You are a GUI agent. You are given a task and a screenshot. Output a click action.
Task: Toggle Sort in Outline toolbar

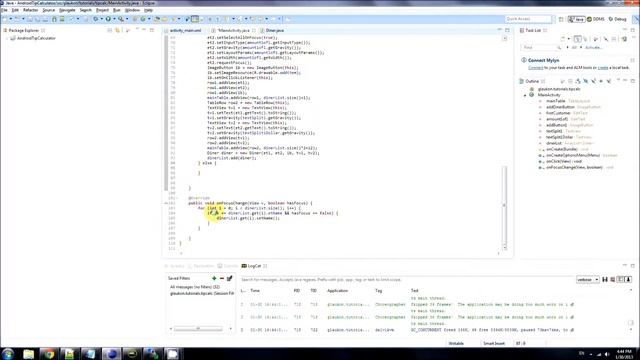[578, 81]
